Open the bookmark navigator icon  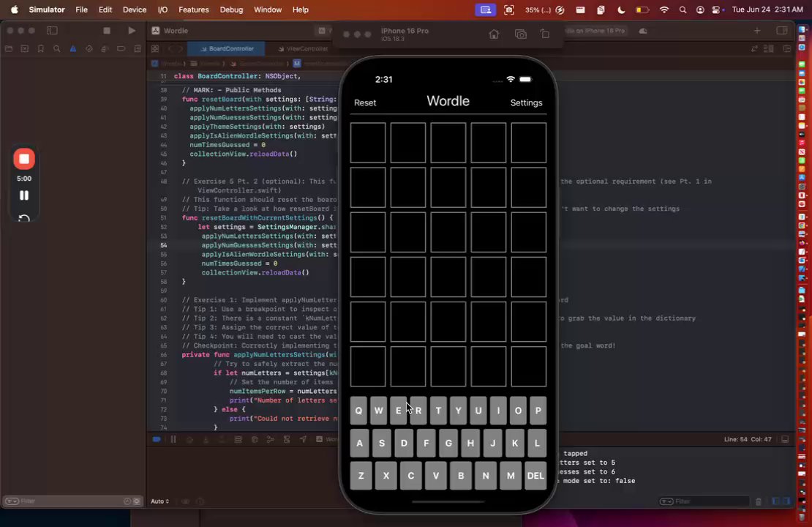(41, 49)
